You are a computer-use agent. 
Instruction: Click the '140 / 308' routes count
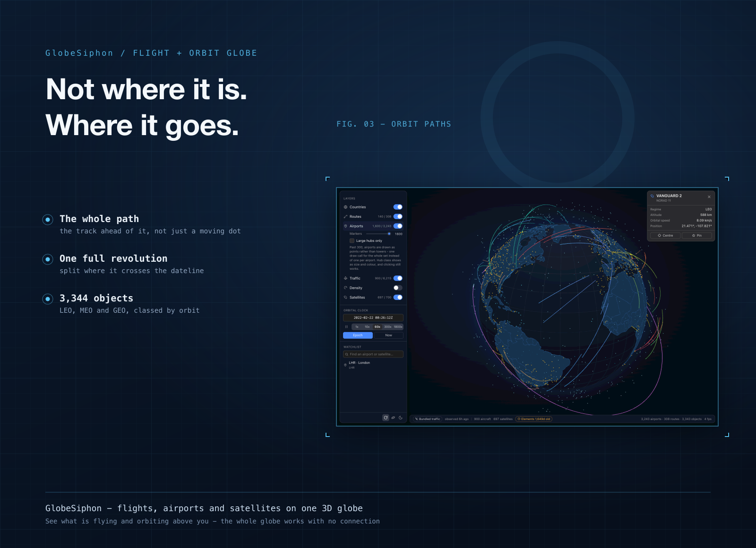click(385, 216)
